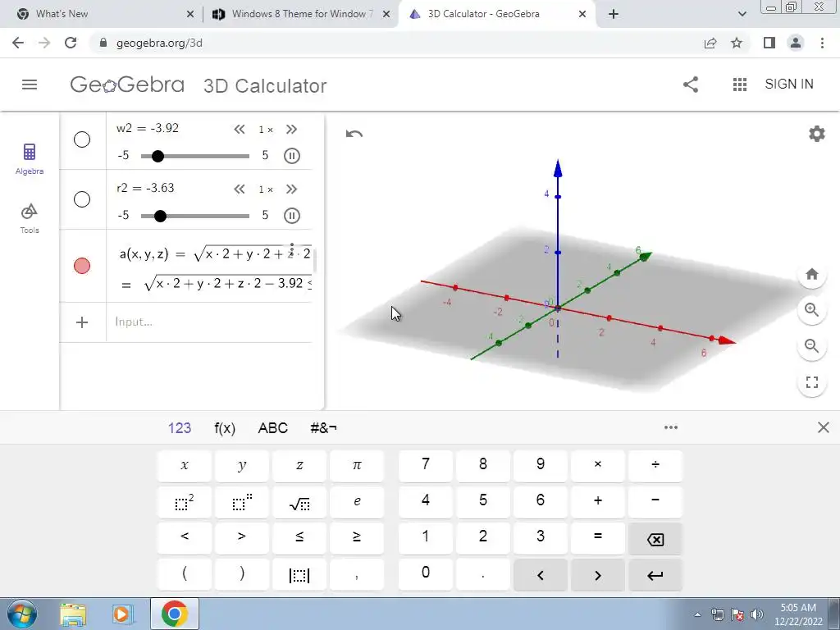Close the virtual keyboard

pyautogui.click(x=824, y=427)
